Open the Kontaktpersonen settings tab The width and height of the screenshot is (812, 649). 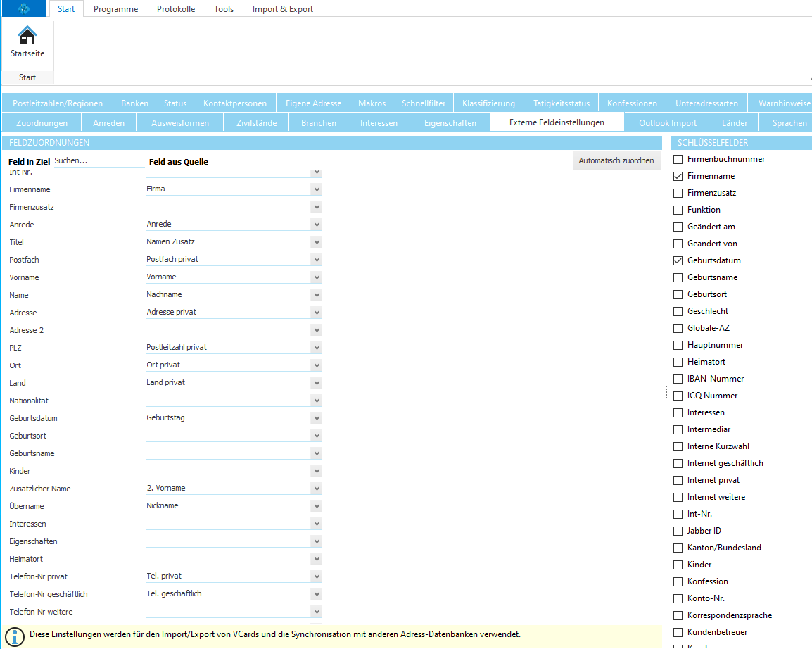235,103
